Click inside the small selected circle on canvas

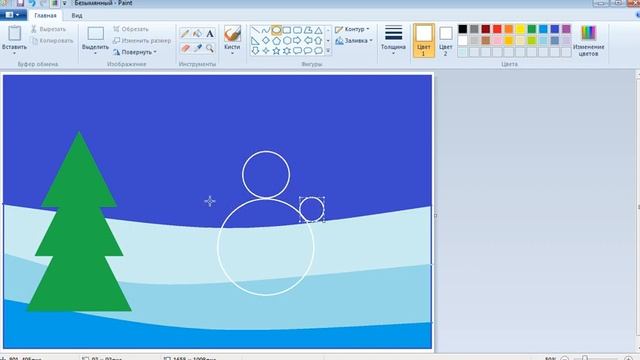click(312, 209)
